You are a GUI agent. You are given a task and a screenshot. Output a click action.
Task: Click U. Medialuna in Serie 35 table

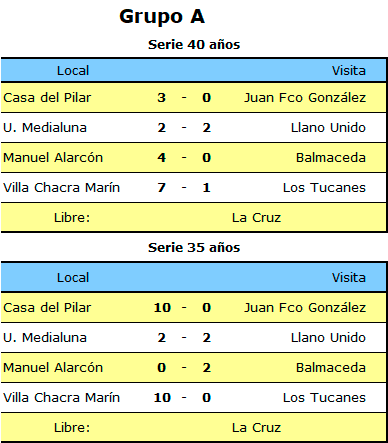pos(45,338)
